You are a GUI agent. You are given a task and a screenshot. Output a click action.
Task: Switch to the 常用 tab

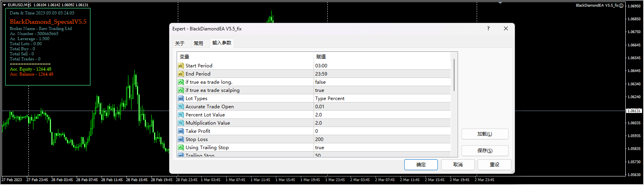pyautogui.click(x=198, y=43)
